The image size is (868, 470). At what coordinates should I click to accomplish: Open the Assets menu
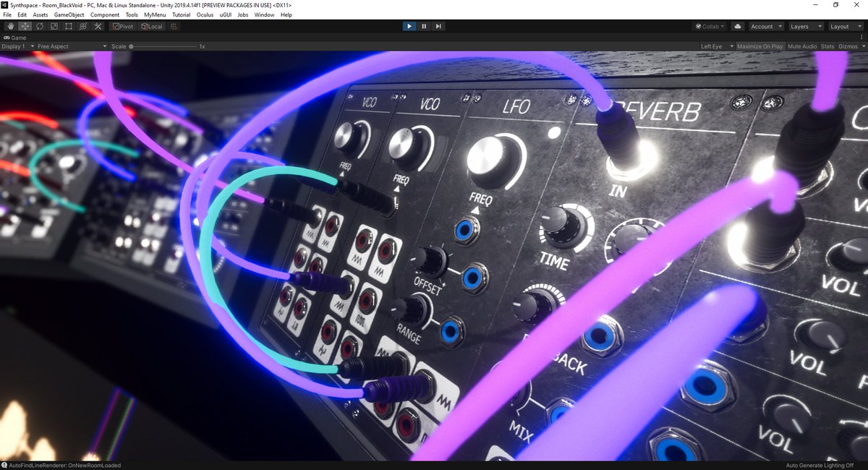point(41,14)
